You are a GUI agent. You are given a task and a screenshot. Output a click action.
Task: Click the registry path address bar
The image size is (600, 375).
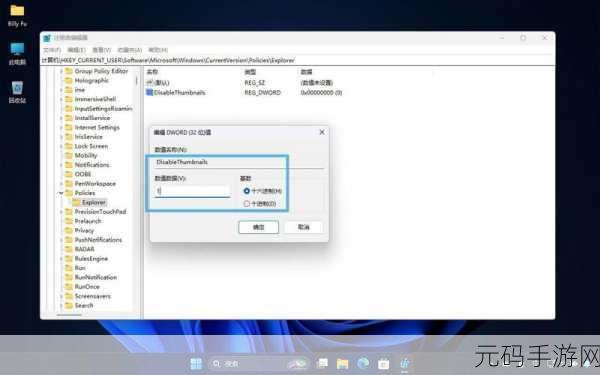click(298, 60)
